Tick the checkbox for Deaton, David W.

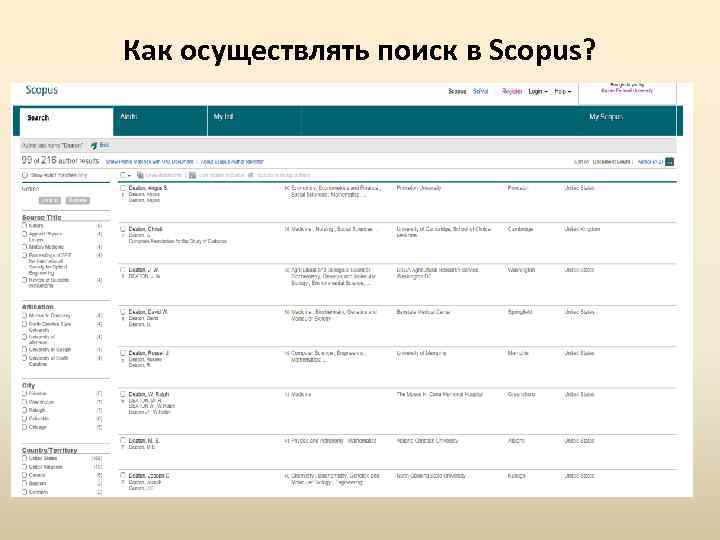tap(123, 312)
